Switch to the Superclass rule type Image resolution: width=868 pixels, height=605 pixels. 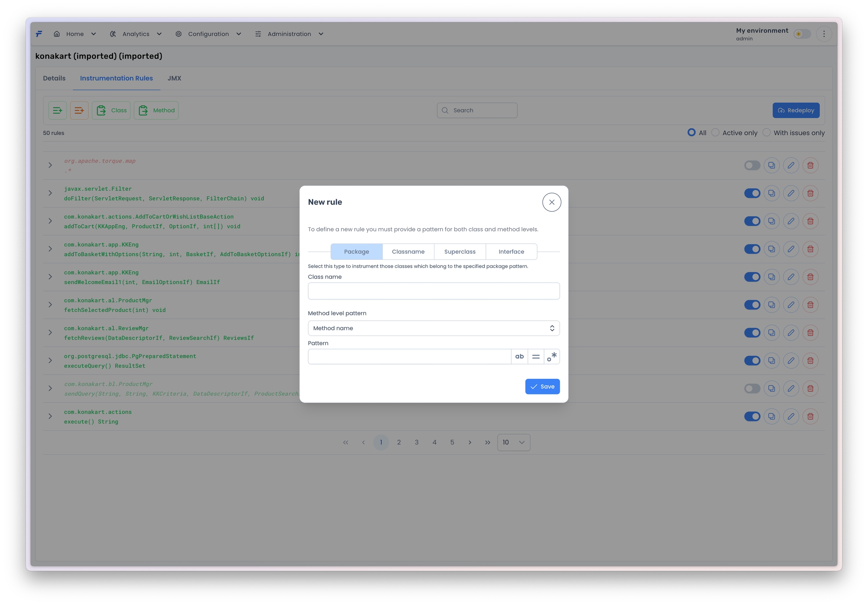tap(459, 251)
